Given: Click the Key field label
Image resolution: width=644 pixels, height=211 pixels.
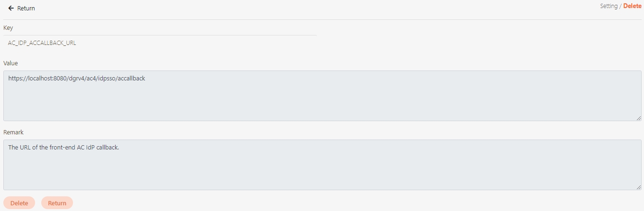Looking at the screenshot, I should point(8,28).
